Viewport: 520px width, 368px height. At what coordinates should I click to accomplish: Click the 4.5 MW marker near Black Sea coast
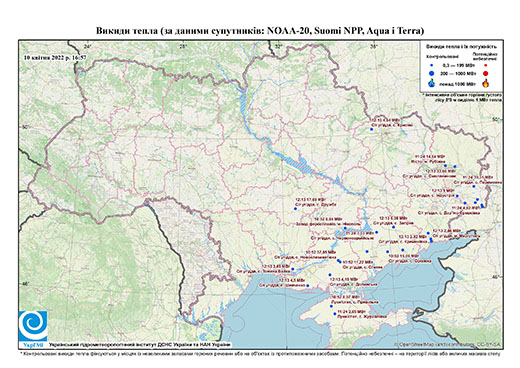tap(308, 286)
